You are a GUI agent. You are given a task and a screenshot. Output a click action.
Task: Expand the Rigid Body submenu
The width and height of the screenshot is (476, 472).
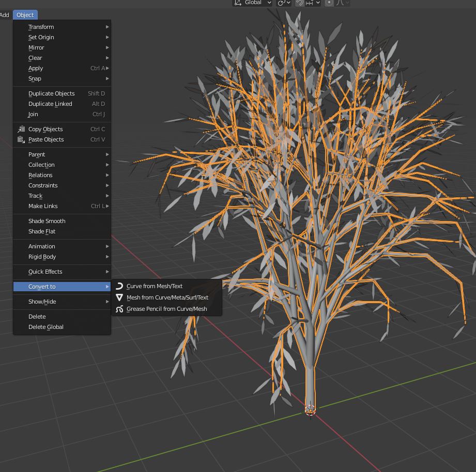coord(62,257)
